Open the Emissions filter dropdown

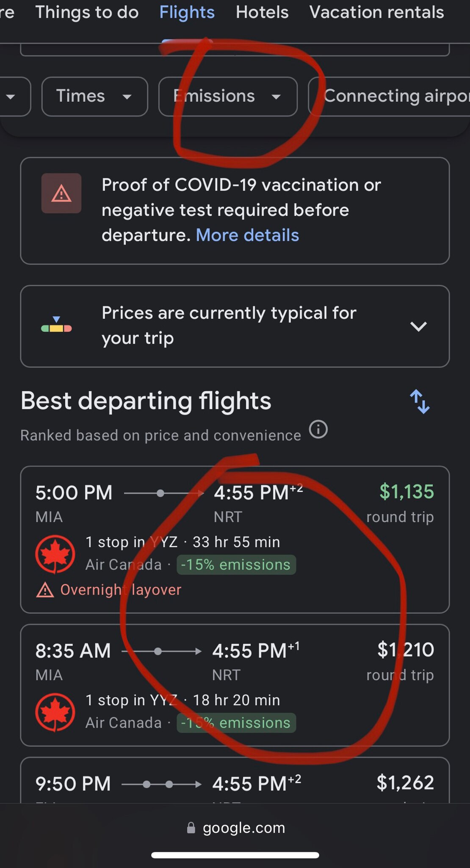[x=228, y=96]
